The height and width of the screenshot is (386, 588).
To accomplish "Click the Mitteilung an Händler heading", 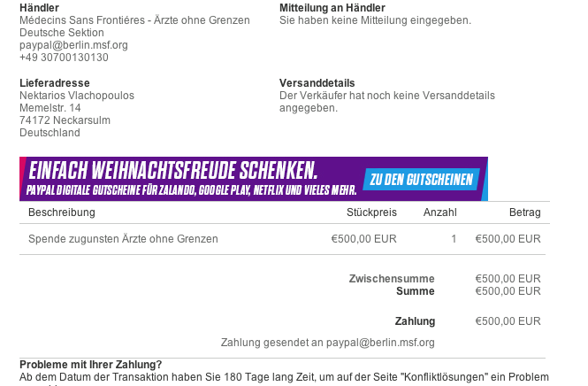I will (x=332, y=7).
